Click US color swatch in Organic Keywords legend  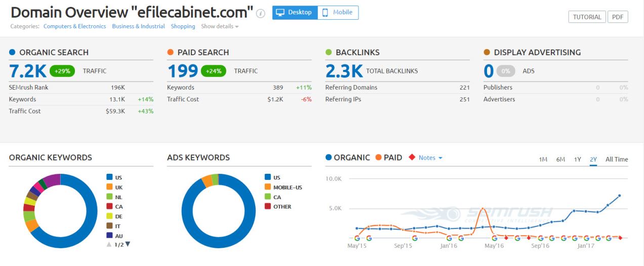[109, 177]
